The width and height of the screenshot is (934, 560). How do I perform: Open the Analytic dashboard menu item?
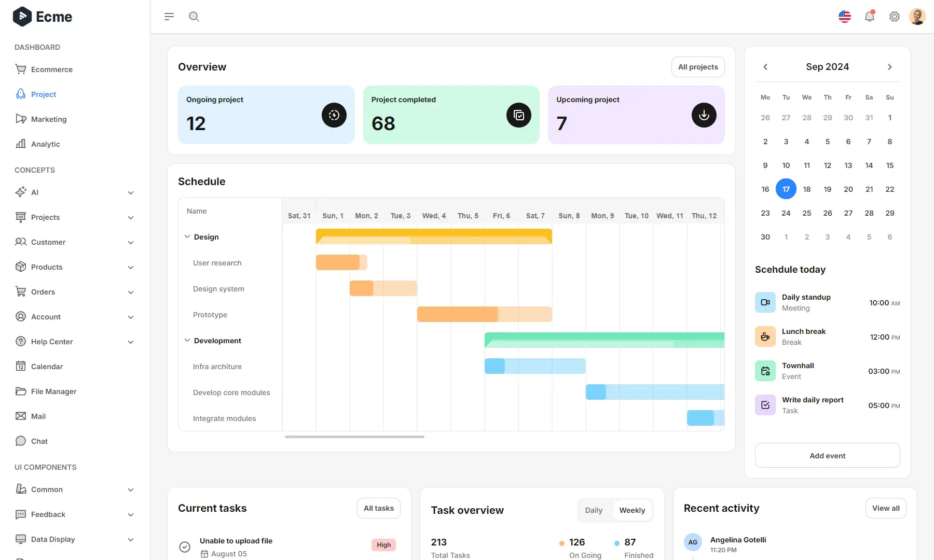(45, 144)
